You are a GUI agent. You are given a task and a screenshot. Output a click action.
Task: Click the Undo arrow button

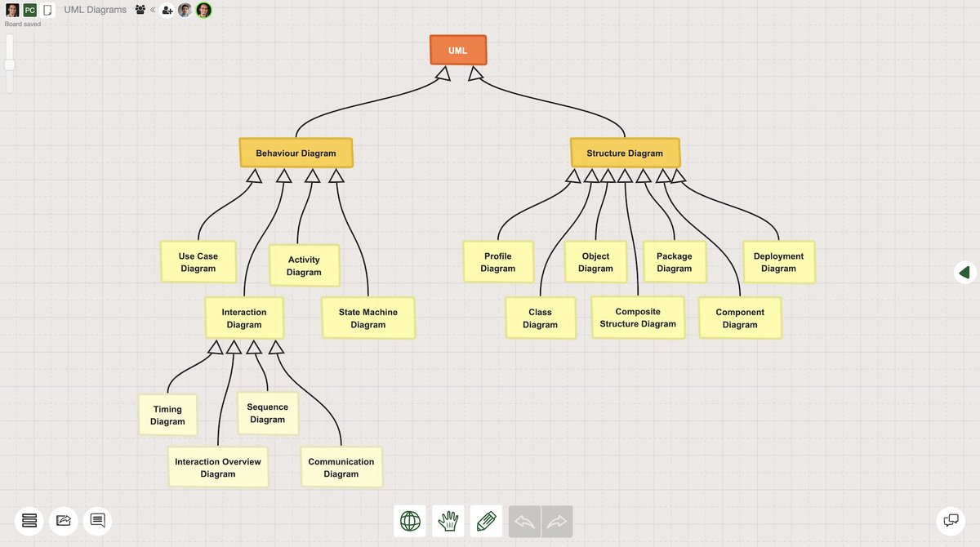coord(524,521)
